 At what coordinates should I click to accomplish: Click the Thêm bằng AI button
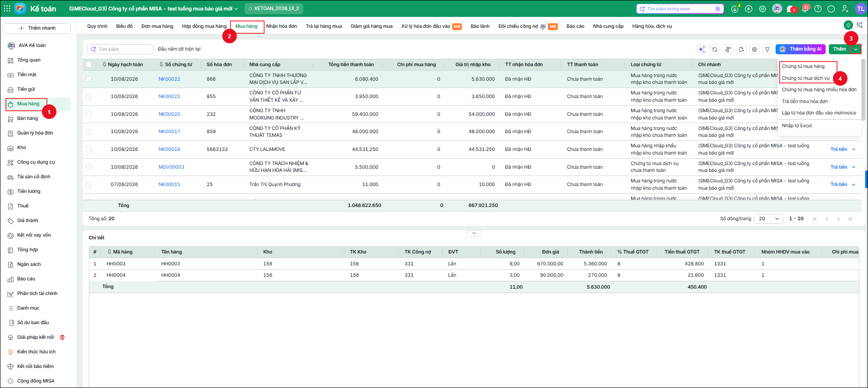click(801, 49)
